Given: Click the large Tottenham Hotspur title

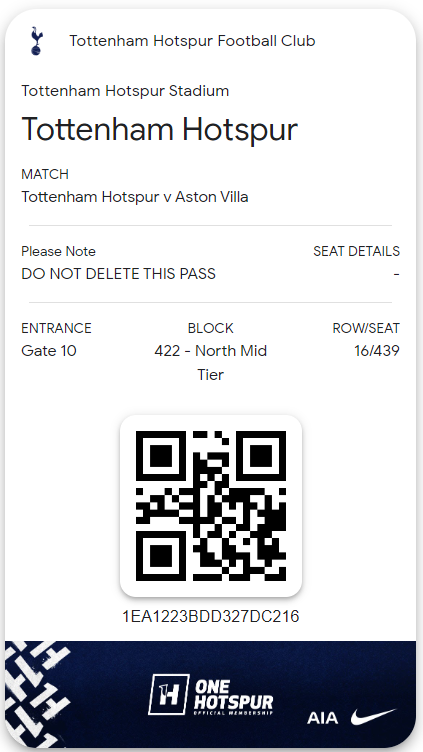Looking at the screenshot, I should [x=160, y=129].
